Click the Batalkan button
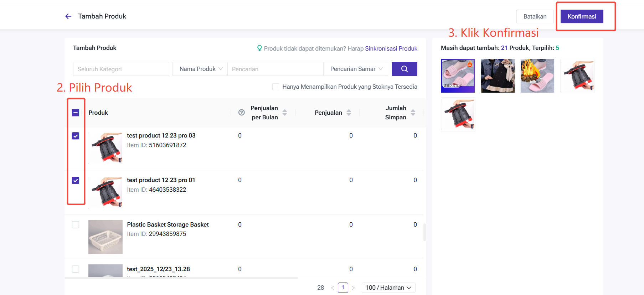Image resolution: width=644 pixels, height=295 pixels. [x=535, y=16]
